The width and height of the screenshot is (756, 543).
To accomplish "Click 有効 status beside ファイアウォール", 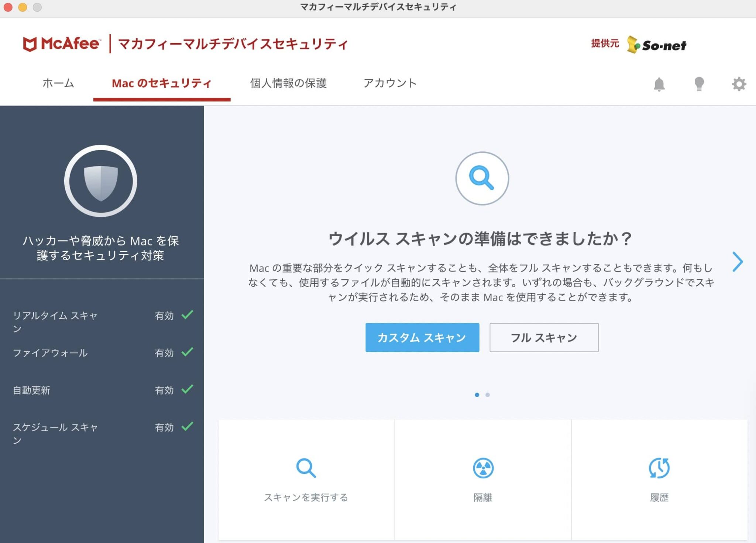I will 164,353.
